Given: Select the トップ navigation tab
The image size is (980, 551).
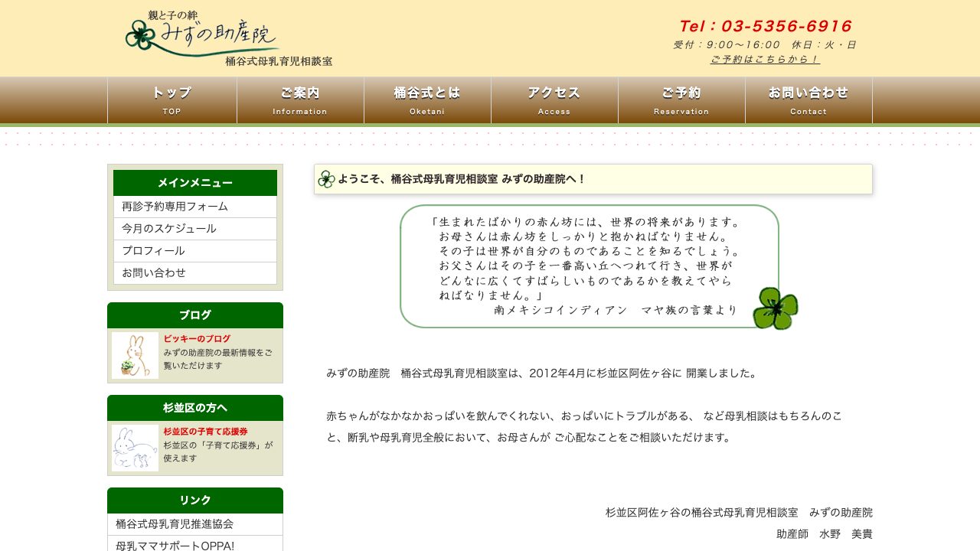Looking at the screenshot, I should pyautogui.click(x=171, y=99).
